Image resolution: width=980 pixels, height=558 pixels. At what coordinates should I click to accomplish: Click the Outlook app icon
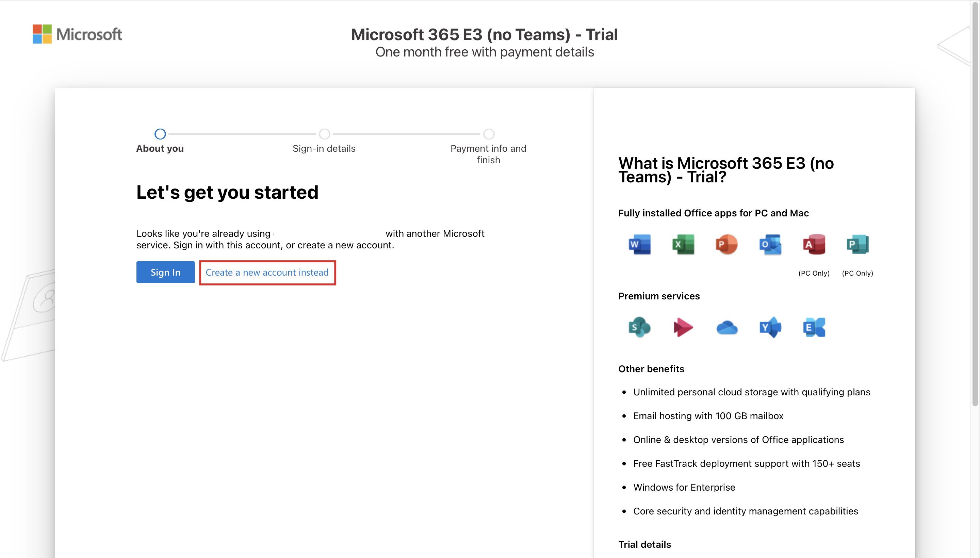770,244
